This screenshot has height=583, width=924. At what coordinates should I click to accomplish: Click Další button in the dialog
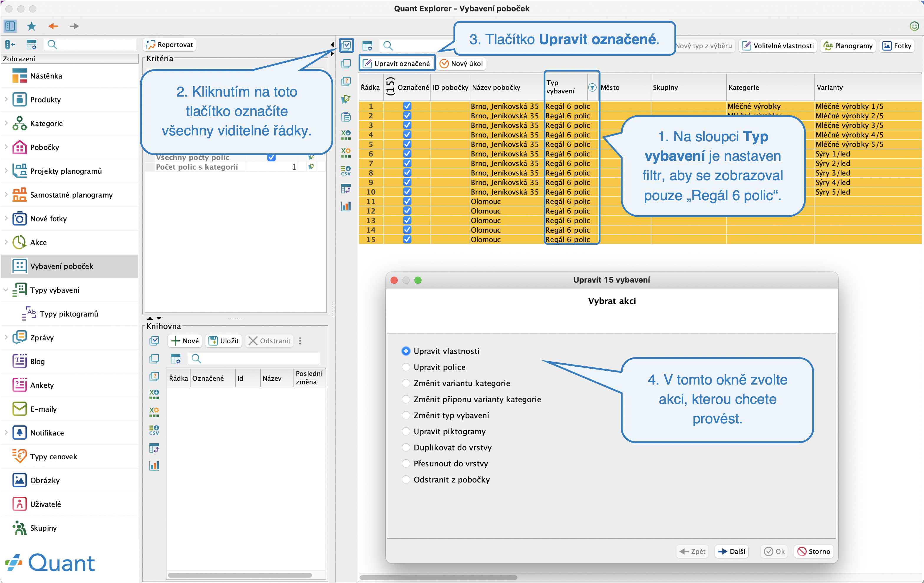click(x=732, y=551)
